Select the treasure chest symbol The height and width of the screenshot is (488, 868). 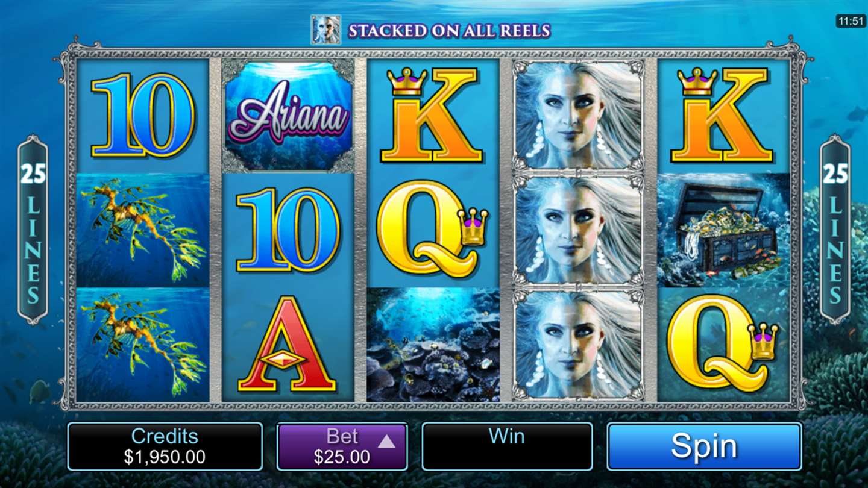point(723,230)
